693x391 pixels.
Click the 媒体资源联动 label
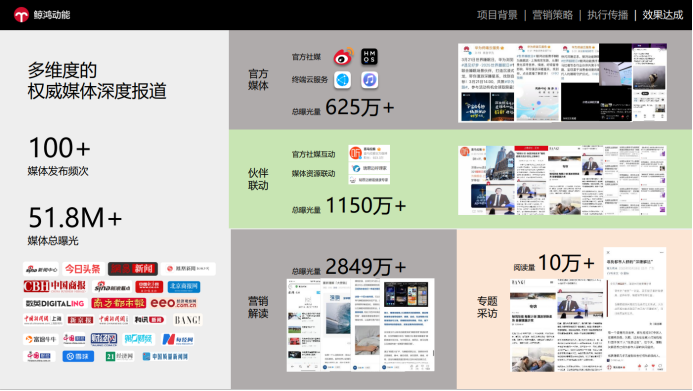tap(313, 174)
